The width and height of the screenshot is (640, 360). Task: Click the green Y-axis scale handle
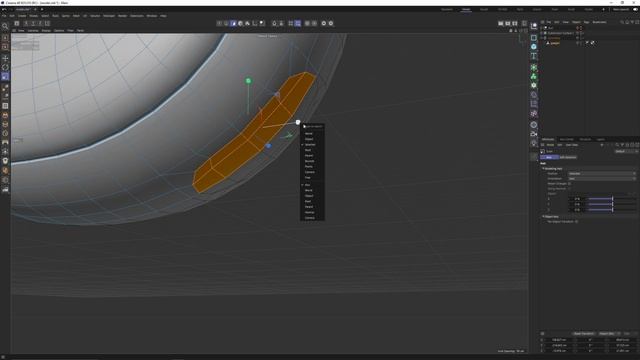click(248, 81)
